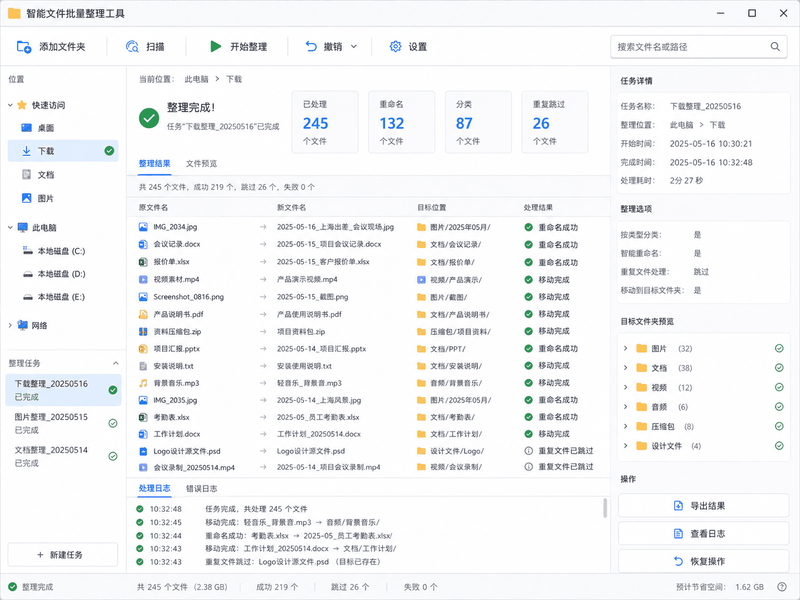The width and height of the screenshot is (800, 600).
Task: Click the 设置 toolbar button label
Action: (x=417, y=47)
